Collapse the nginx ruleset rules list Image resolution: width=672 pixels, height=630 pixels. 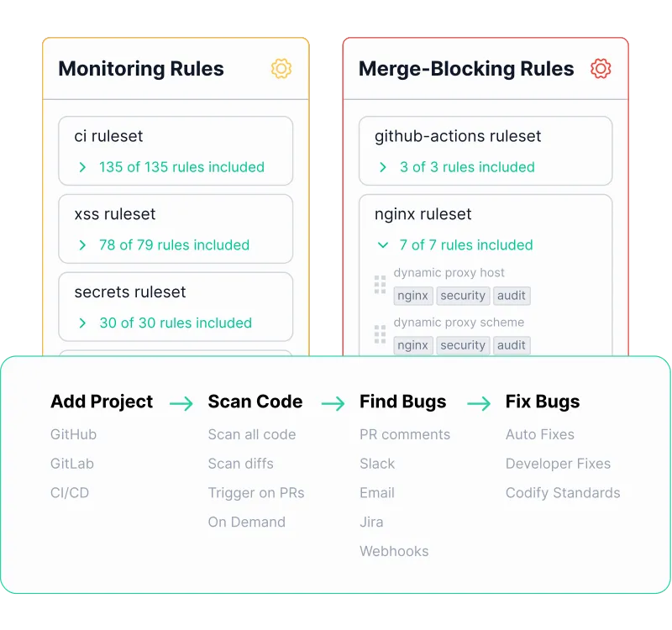tap(383, 245)
